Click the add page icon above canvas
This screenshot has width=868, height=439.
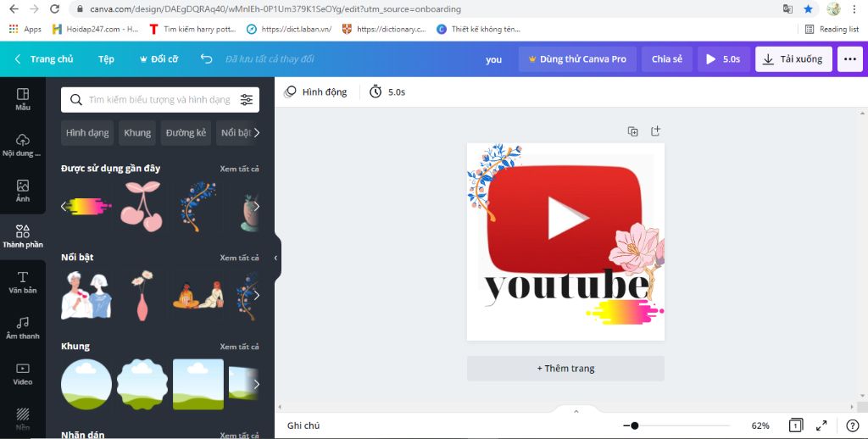[x=655, y=131]
